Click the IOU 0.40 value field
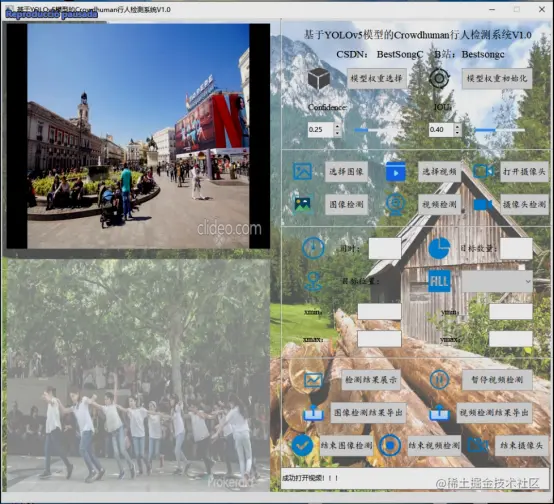This screenshot has height=504, width=554. coord(441,130)
